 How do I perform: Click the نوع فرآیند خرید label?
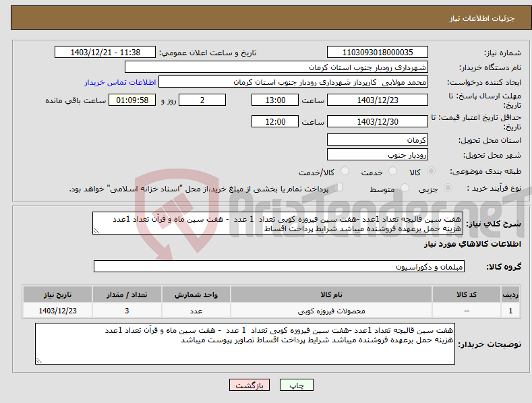[494, 188]
